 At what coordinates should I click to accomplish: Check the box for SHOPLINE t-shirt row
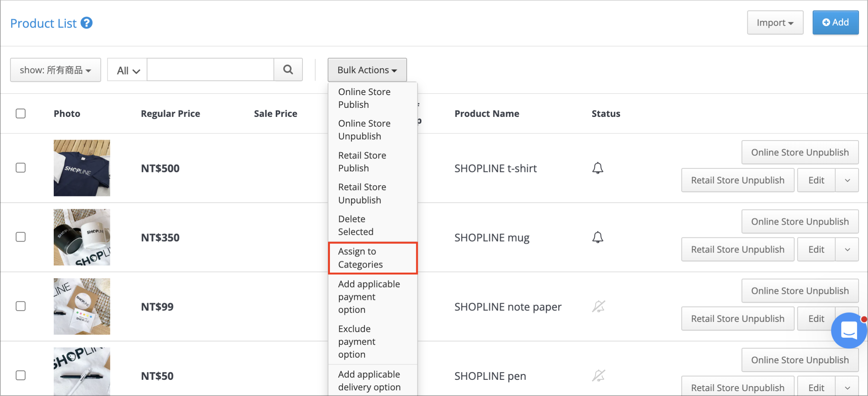click(x=21, y=168)
